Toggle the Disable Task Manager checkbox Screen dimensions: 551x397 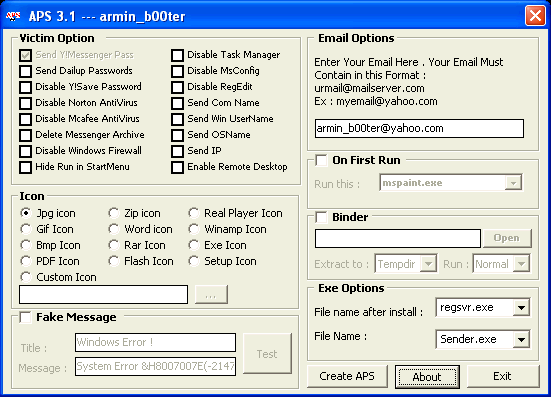(177, 55)
